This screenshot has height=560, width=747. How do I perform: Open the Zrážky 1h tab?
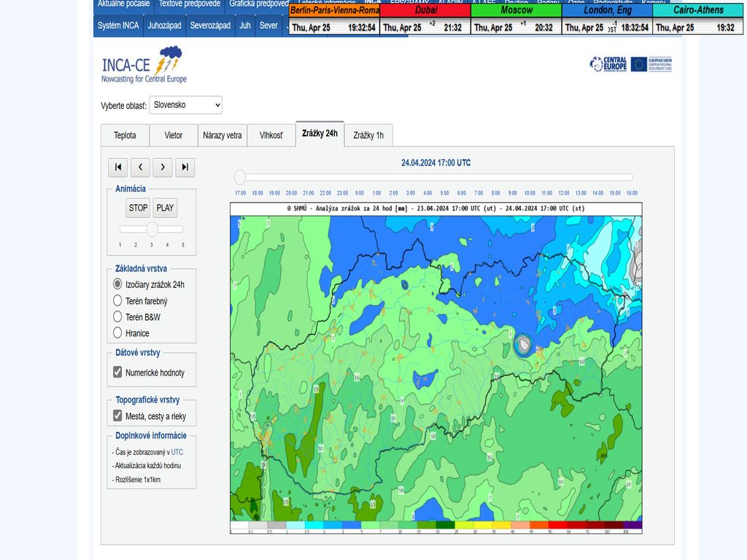pos(368,136)
